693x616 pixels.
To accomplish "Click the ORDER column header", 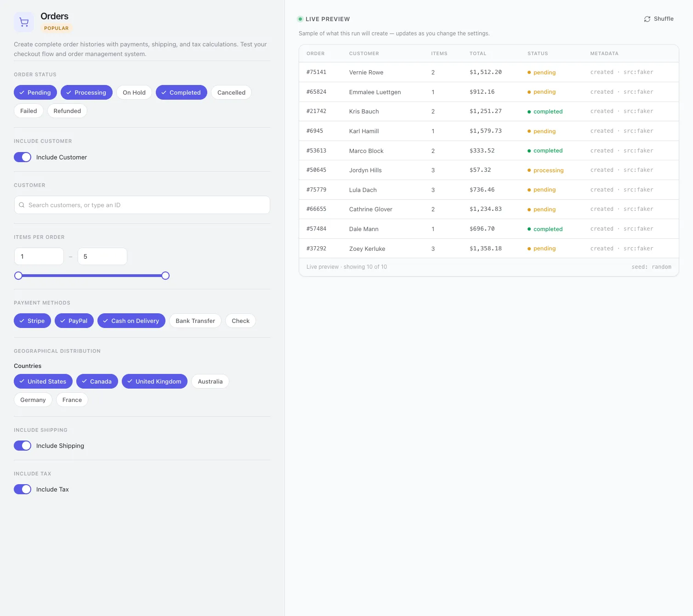I will point(315,53).
